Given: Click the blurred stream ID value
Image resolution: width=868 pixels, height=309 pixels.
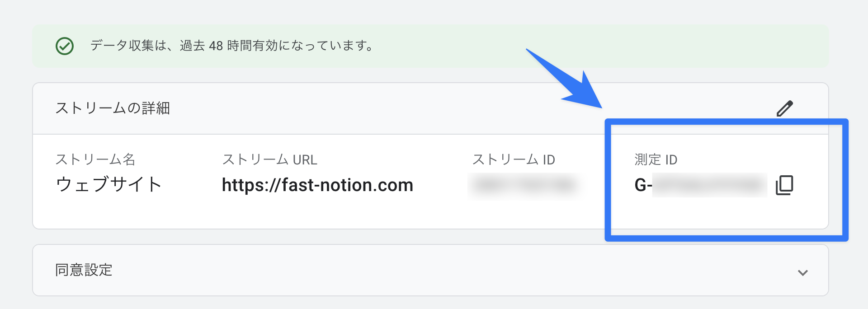Looking at the screenshot, I should [525, 185].
